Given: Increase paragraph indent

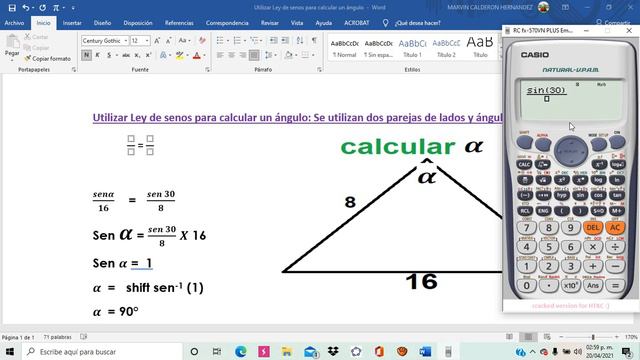Looking at the screenshot, I should click(x=285, y=40).
